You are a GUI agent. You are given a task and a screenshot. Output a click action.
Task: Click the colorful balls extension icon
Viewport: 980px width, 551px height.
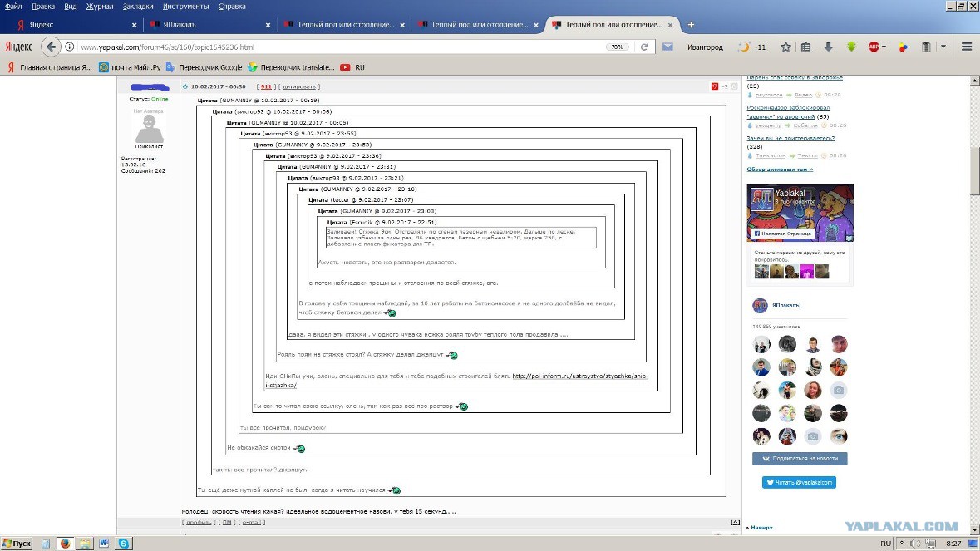click(x=904, y=47)
